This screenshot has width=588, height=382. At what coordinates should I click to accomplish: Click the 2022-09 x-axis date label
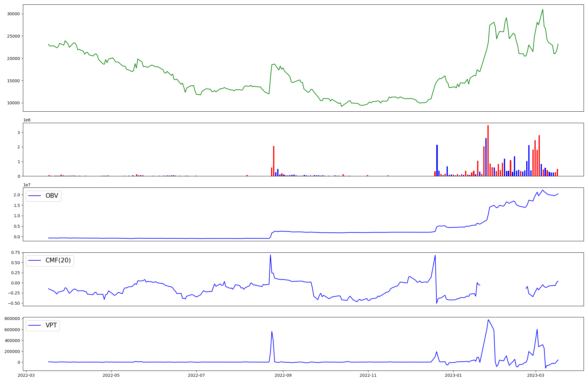[283, 375]
